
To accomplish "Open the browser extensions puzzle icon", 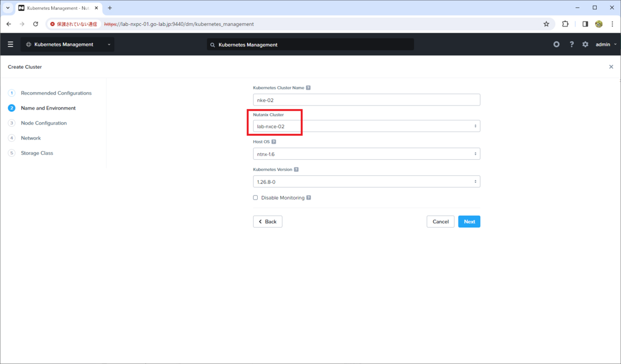I will [565, 24].
